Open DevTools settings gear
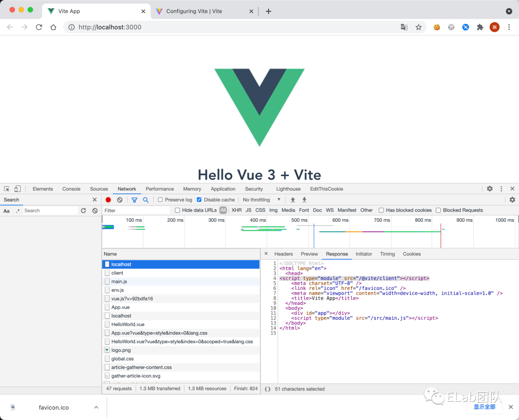This screenshot has width=519, height=420. coord(490,189)
